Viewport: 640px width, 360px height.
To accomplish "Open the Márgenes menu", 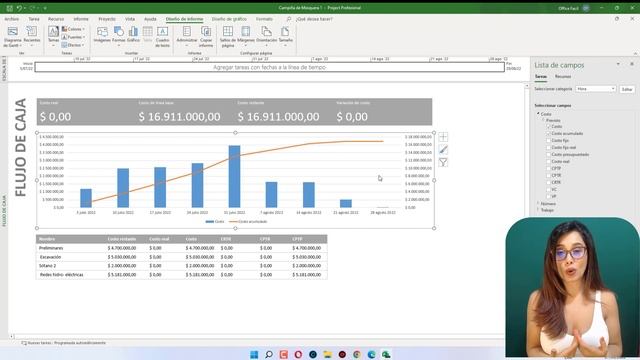I will tap(246, 36).
